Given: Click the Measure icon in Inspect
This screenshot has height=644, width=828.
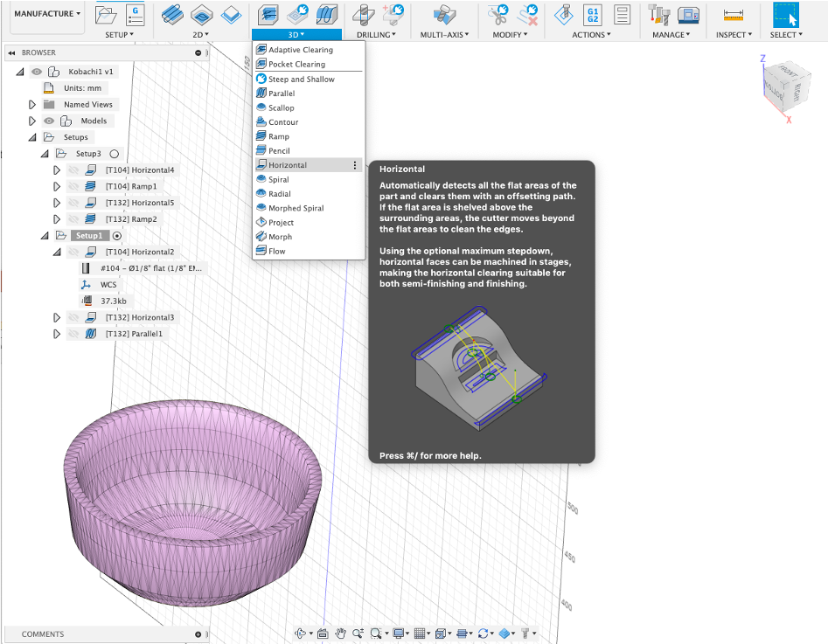Looking at the screenshot, I should (734, 15).
